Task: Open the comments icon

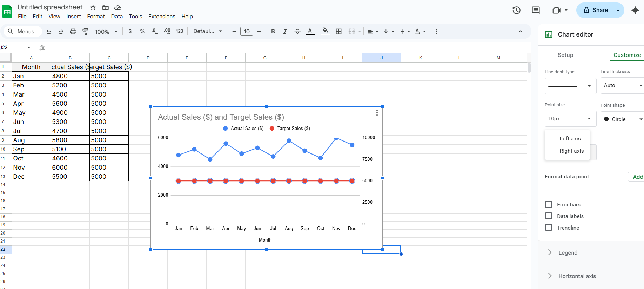Action: click(536, 10)
